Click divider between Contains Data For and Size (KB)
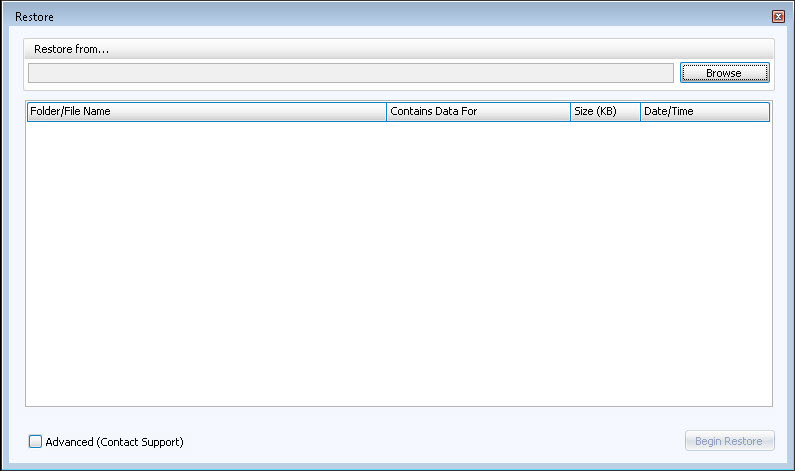Viewport: 795px width, 471px height. [570, 112]
